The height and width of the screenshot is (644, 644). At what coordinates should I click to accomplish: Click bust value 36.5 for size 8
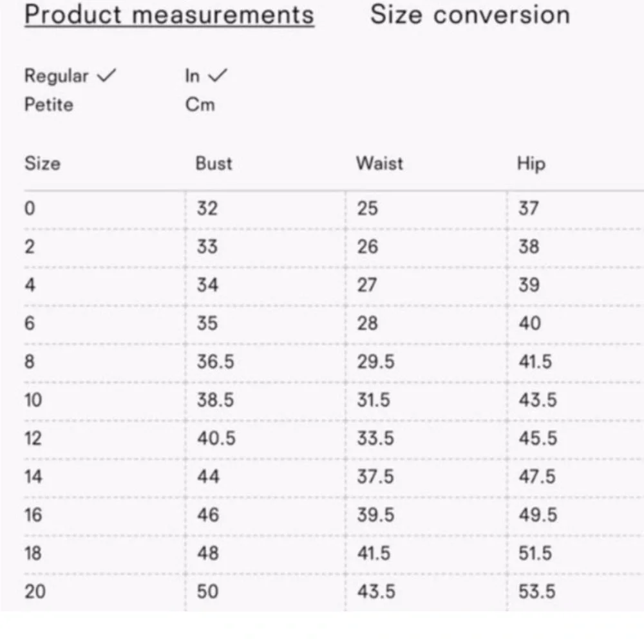pyautogui.click(x=215, y=362)
